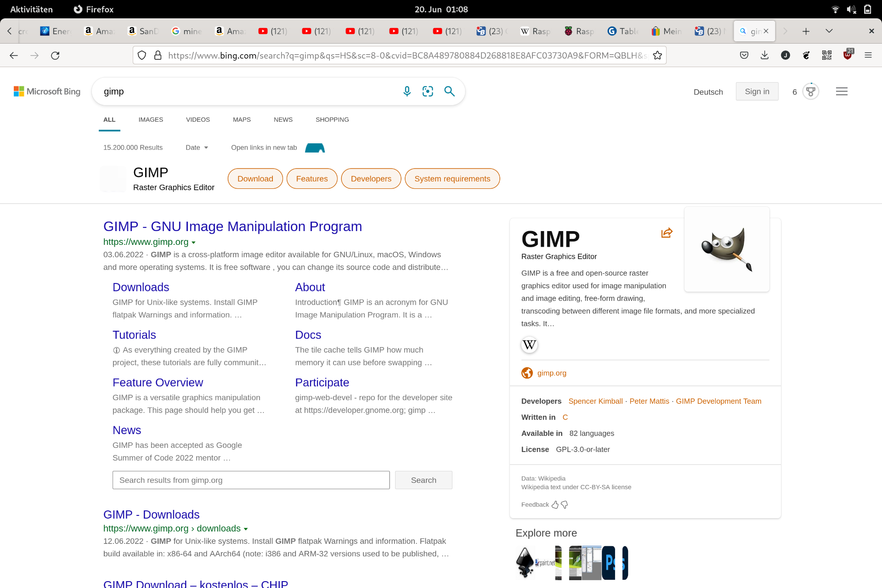Click Aktivitäten in the top bar
The image size is (882, 588).
pyautogui.click(x=31, y=9)
